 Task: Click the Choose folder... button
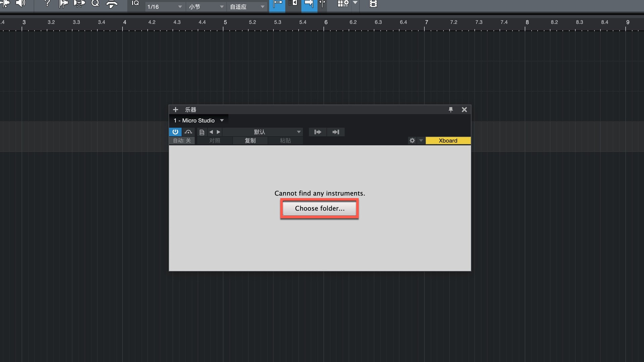[320, 208]
